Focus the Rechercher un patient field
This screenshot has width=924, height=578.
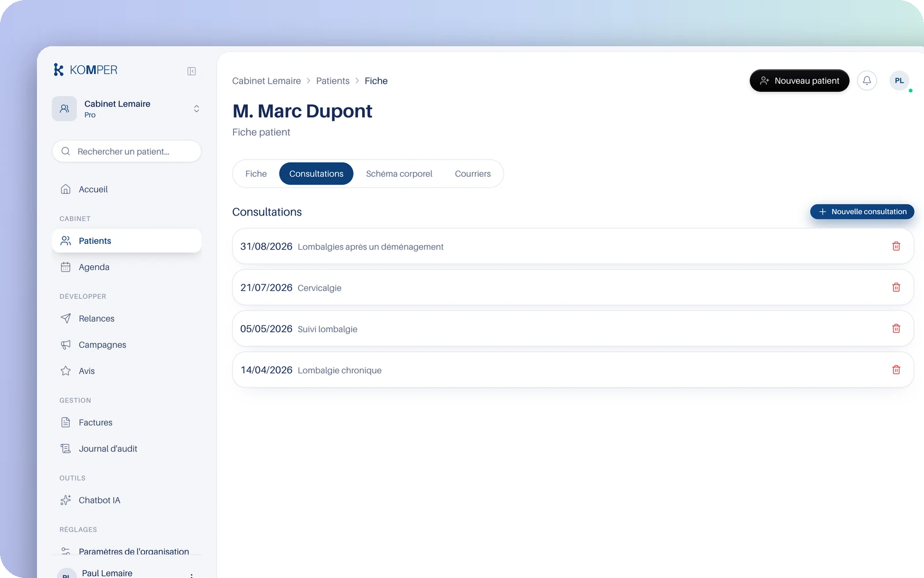[126, 151]
